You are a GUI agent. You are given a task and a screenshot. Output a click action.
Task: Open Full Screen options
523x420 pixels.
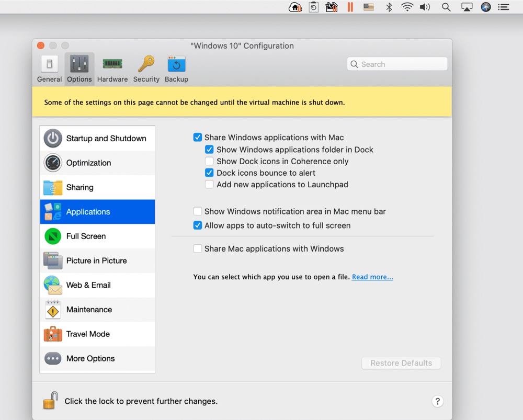97,236
